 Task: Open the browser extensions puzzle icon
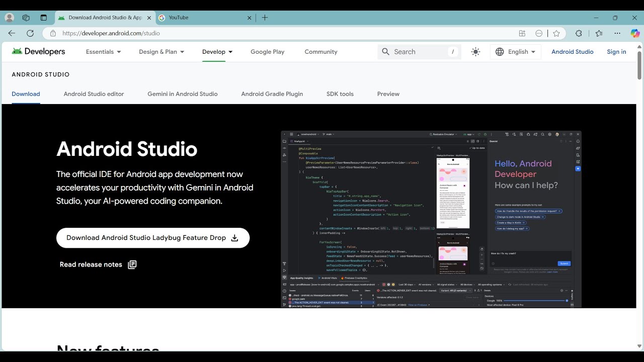(579, 33)
